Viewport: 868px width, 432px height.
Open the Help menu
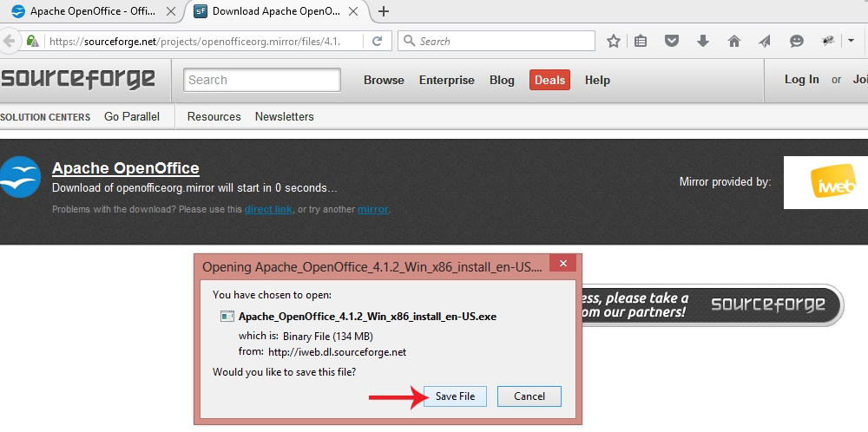click(x=597, y=80)
